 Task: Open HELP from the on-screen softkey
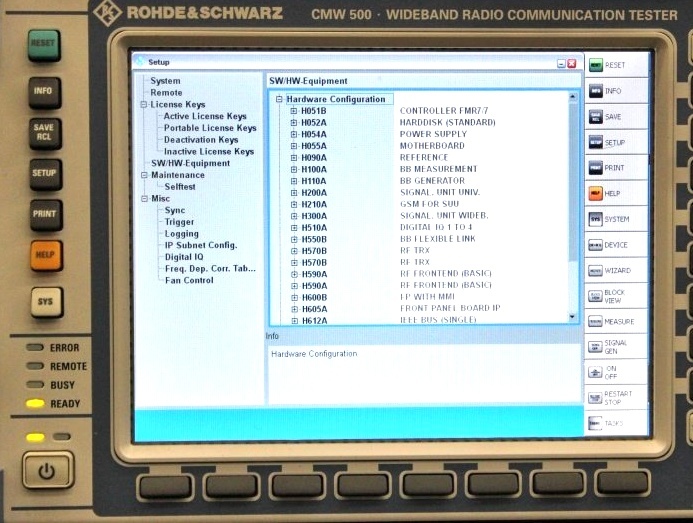click(617, 193)
